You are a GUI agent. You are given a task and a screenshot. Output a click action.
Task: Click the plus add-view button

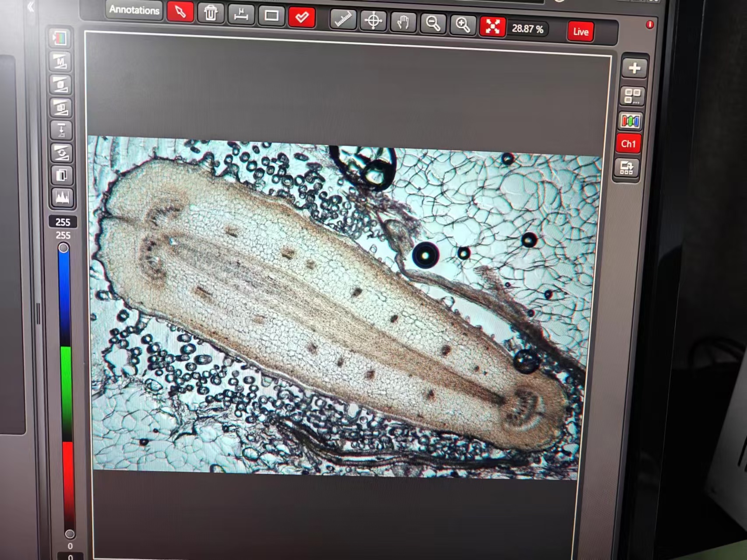[x=634, y=68]
